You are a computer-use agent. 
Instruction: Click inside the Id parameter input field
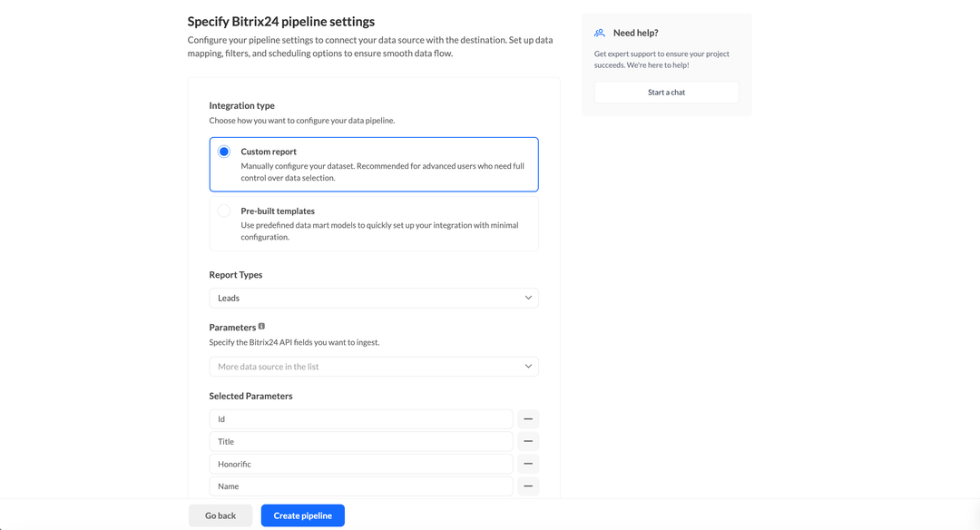tap(363, 418)
